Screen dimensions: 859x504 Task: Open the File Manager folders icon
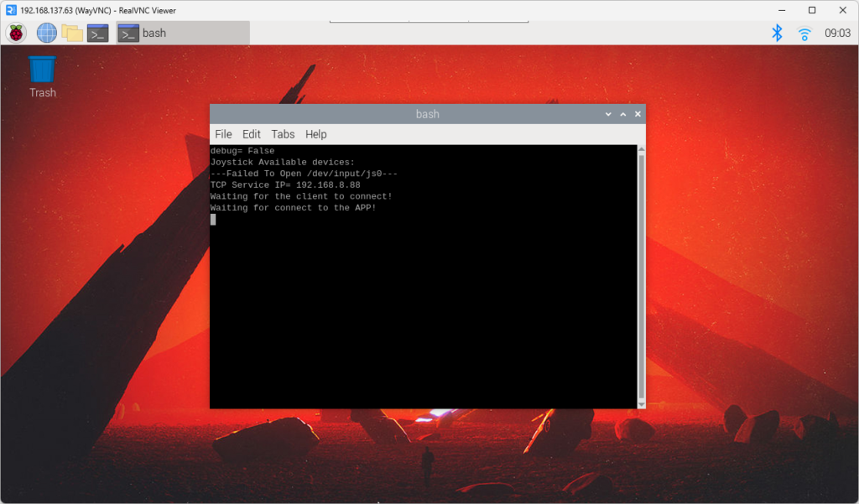point(72,33)
